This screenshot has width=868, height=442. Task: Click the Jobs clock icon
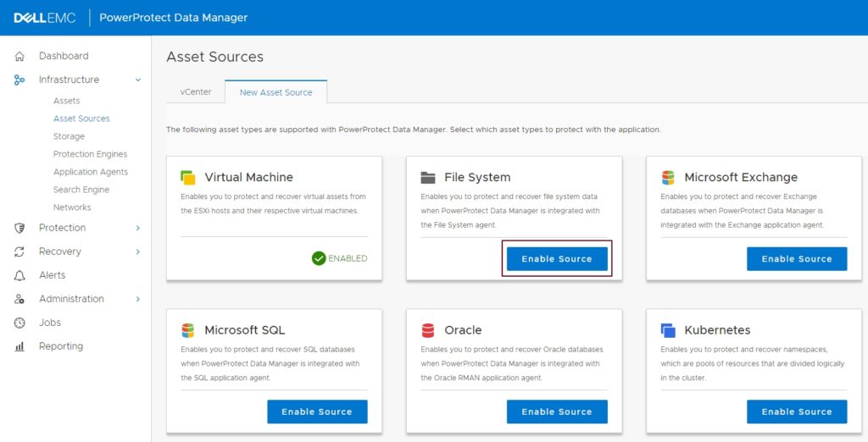(19, 323)
